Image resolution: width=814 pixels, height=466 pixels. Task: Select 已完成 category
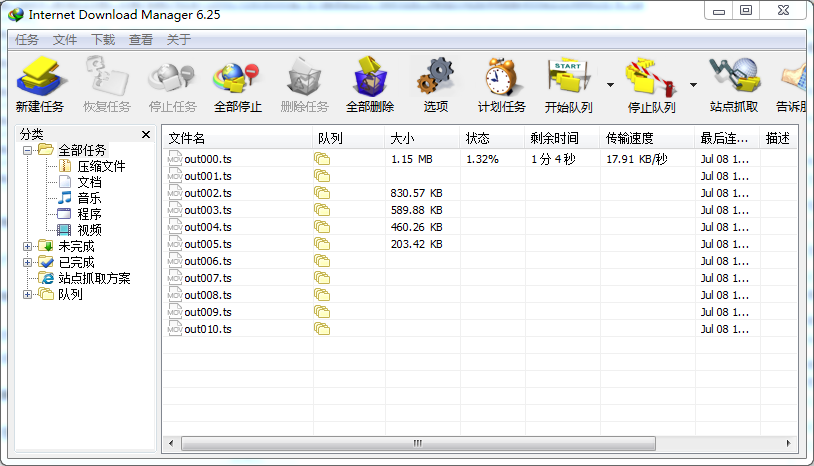[x=76, y=263]
